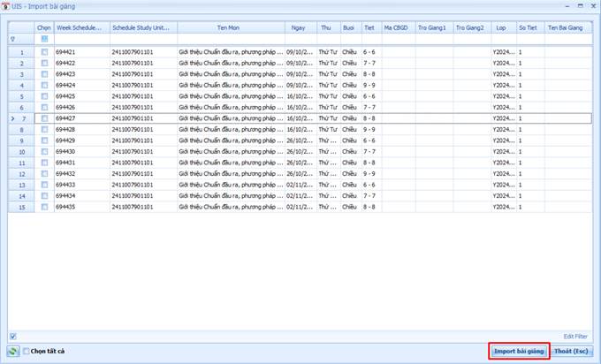Click the 'Week Schedule...' column header
601x364 pixels.
[x=82, y=27]
